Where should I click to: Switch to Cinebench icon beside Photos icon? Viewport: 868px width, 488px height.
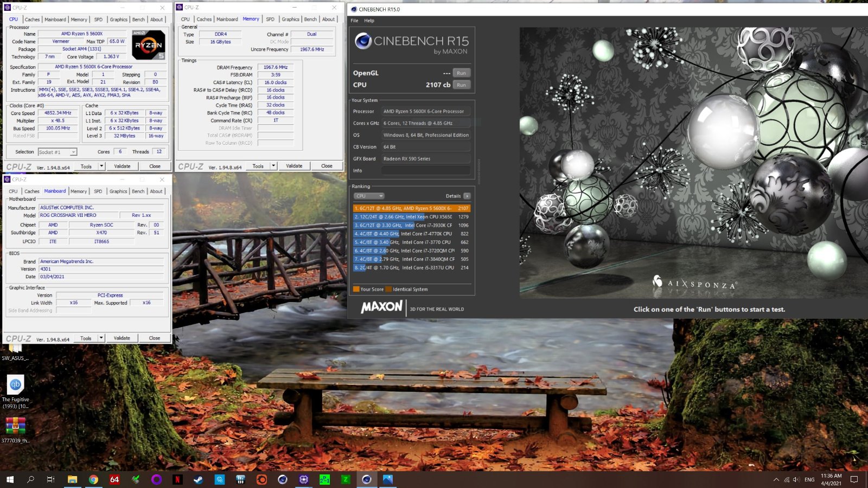367,479
